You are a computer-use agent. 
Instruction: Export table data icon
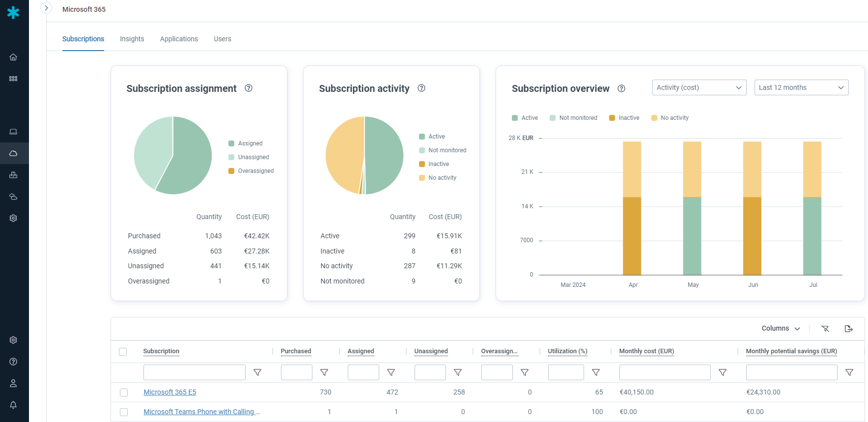tap(848, 329)
